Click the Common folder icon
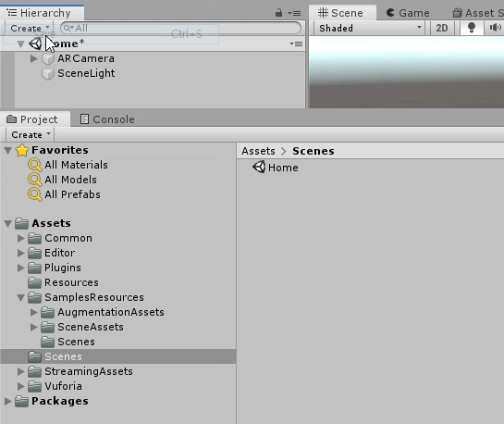Viewport: 504px width, 424px height. [x=34, y=238]
